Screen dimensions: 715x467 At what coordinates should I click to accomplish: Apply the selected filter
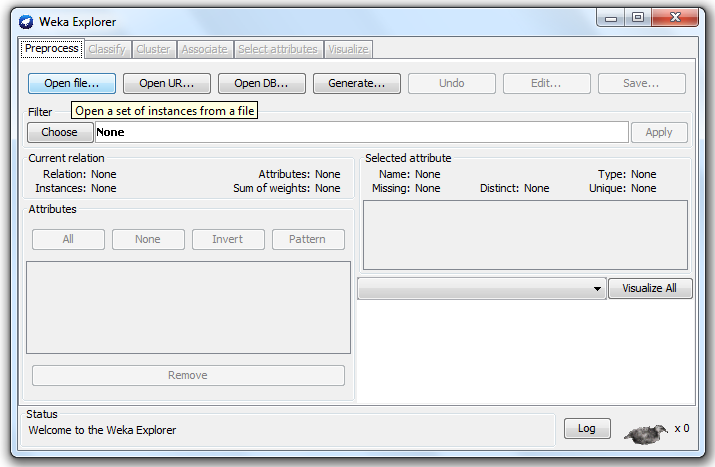pos(659,132)
